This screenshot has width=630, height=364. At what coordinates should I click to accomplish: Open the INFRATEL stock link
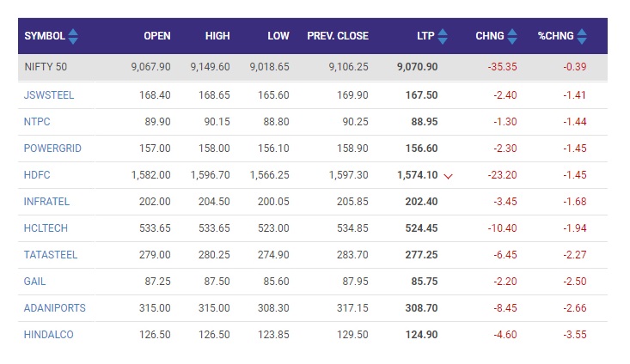tap(46, 202)
